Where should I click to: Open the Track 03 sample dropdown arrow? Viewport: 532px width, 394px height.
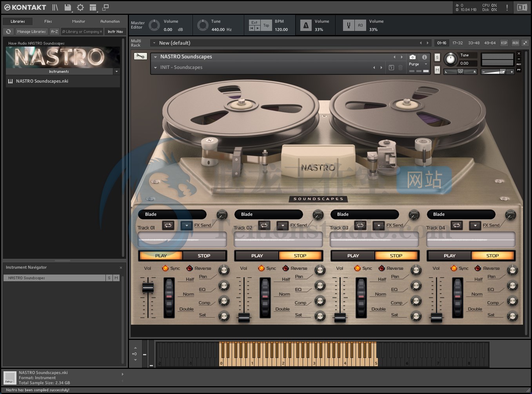379,226
